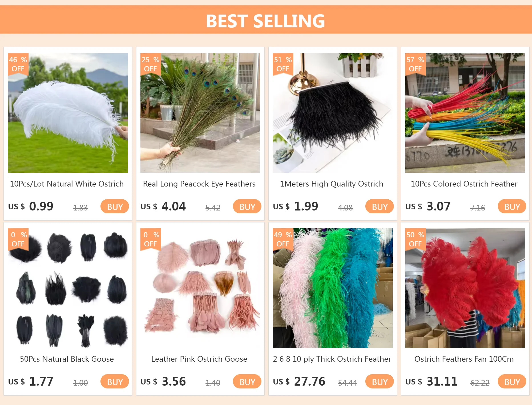
Task: Click BUY for the colored ostrich feather
Action: (x=512, y=206)
